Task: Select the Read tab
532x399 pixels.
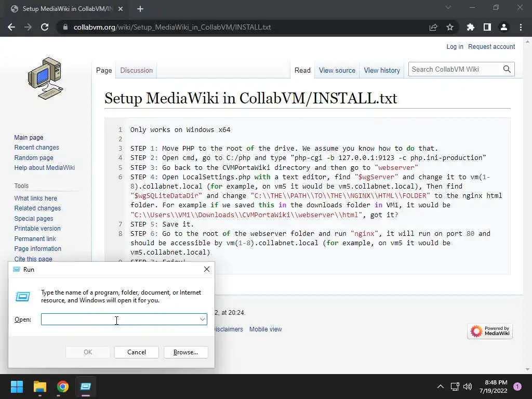Action: (302, 70)
